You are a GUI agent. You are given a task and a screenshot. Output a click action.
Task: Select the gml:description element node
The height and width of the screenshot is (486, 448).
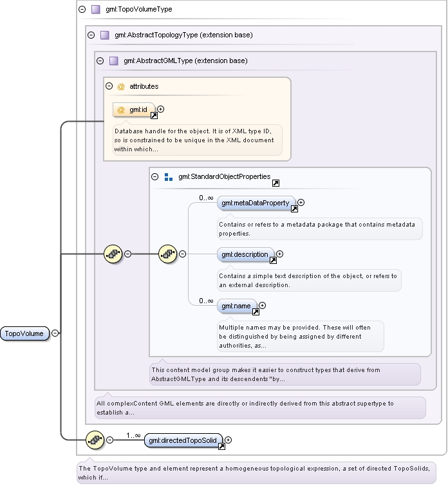point(245,254)
